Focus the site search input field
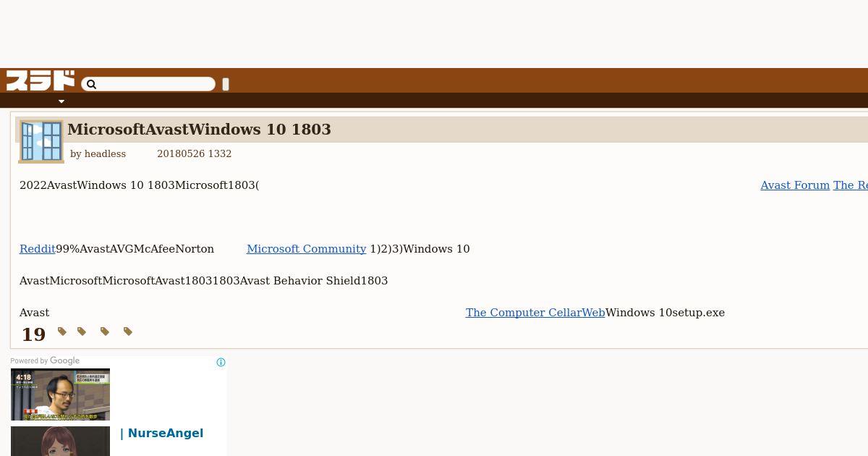 148,85
